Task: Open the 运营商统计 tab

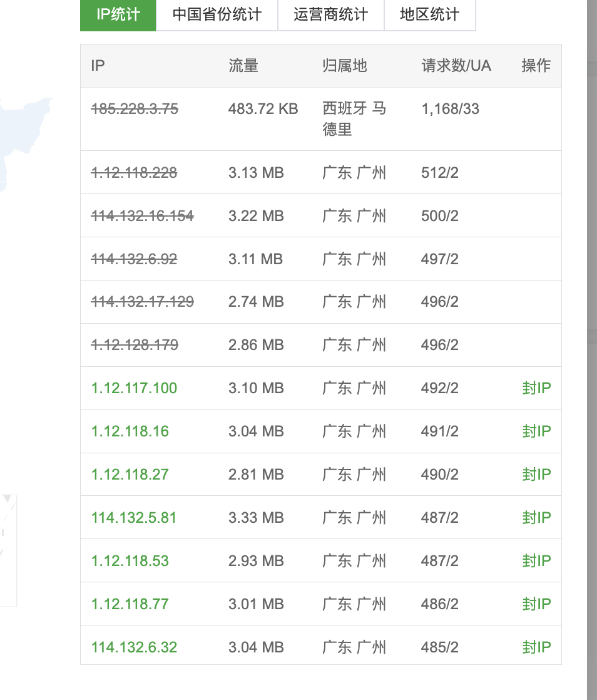Action: [330, 15]
